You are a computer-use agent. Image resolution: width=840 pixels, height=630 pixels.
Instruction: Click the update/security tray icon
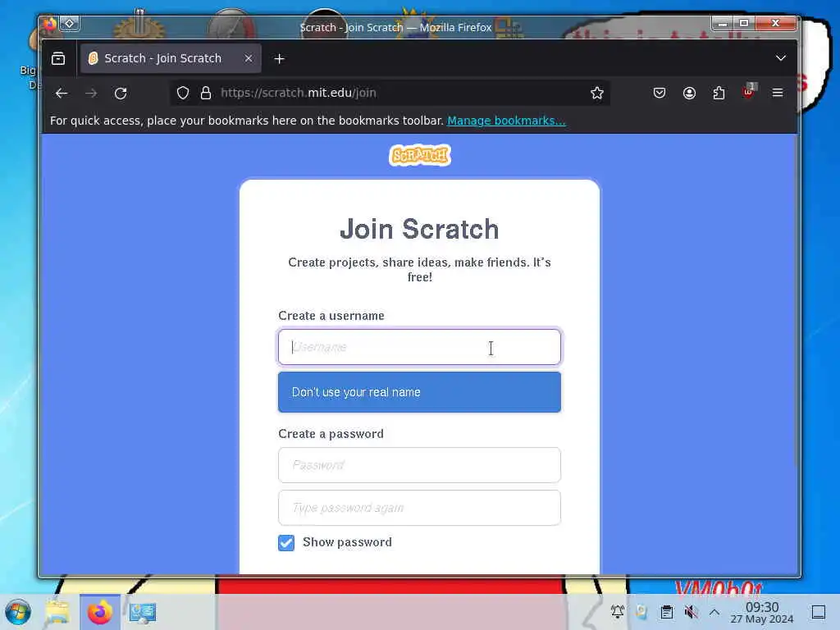click(x=641, y=612)
